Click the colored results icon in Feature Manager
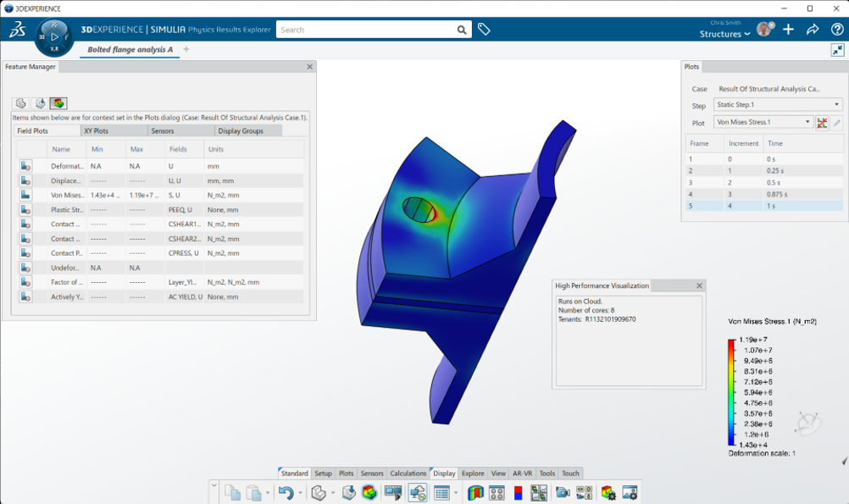Image resolution: width=849 pixels, height=504 pixels. coord(58,103)
